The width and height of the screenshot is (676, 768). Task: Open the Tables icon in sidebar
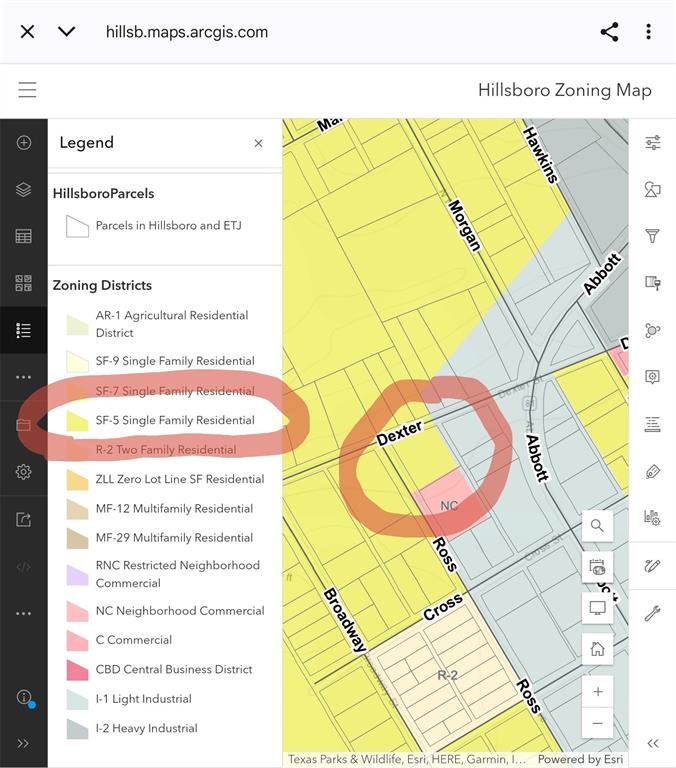click(24, 237)
